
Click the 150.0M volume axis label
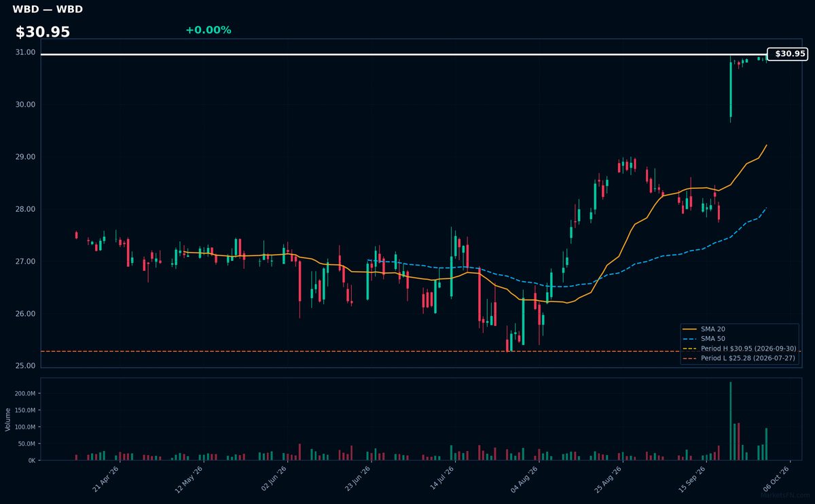tap(24, 410)
